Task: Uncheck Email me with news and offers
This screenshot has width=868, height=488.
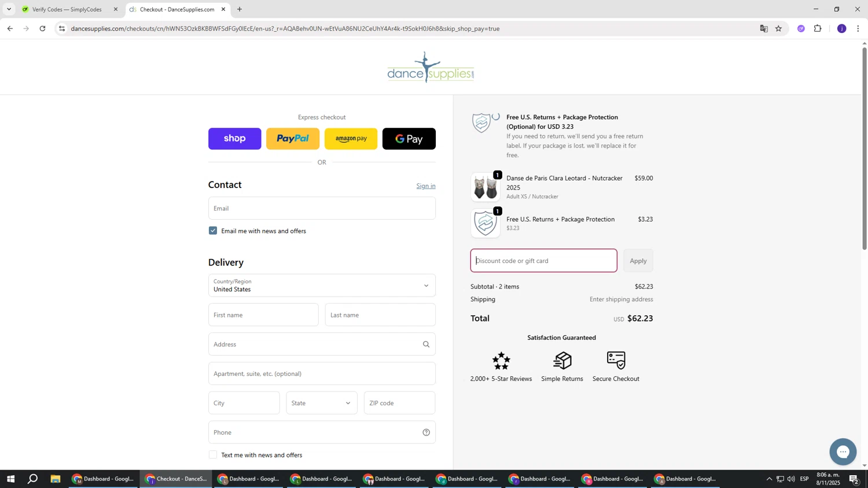Action: (213, 231)
